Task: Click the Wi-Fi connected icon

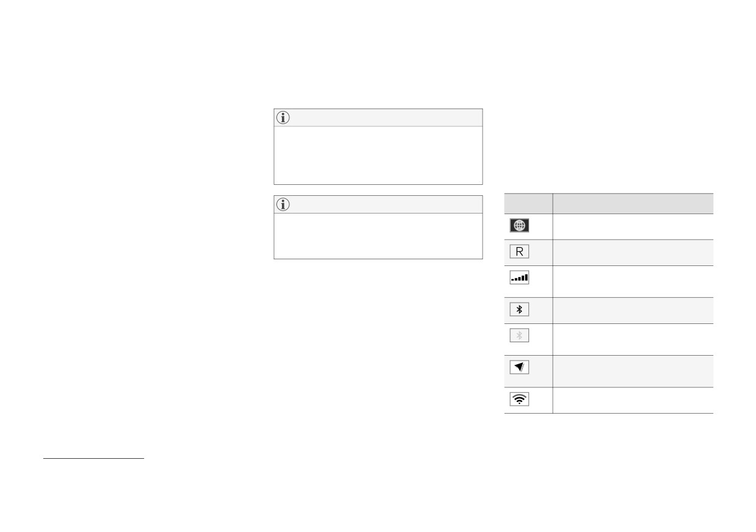Action: tap(519, 399)
